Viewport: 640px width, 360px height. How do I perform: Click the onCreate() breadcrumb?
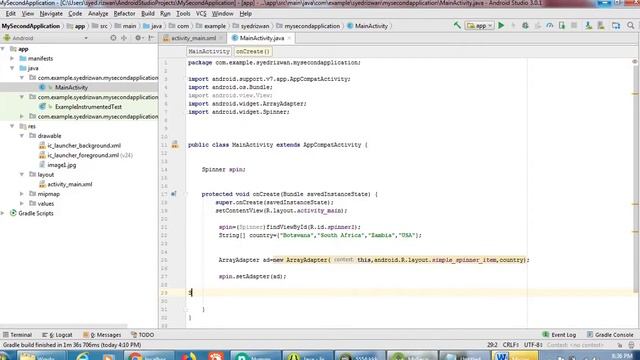(253, 51)
